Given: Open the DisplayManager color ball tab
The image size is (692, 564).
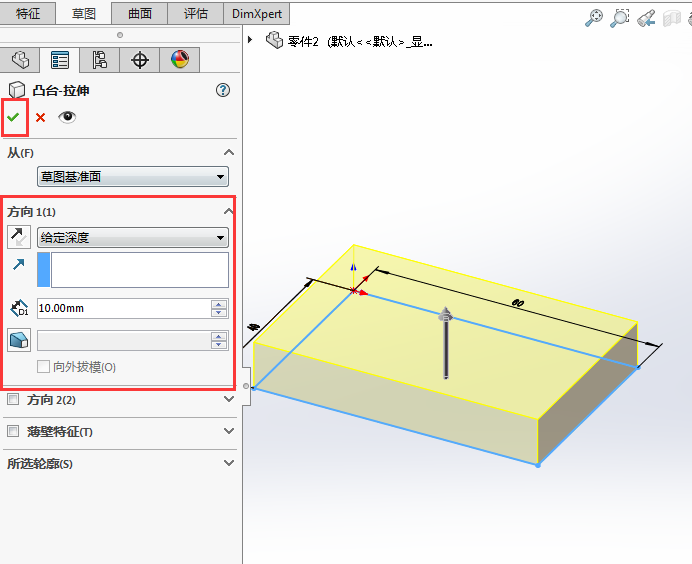Looking at the screenshot, I should coord(180,60).
